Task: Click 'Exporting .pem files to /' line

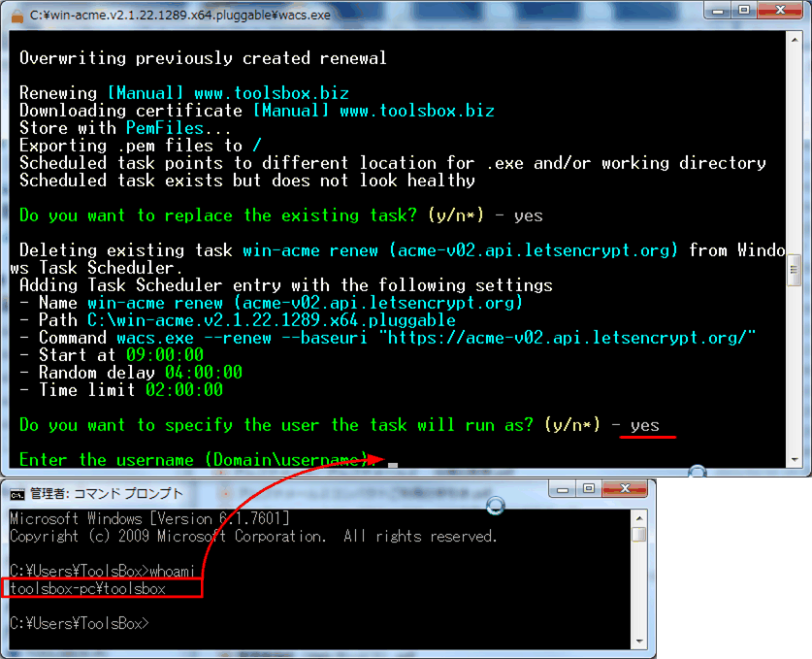Action: pos(141,146)
